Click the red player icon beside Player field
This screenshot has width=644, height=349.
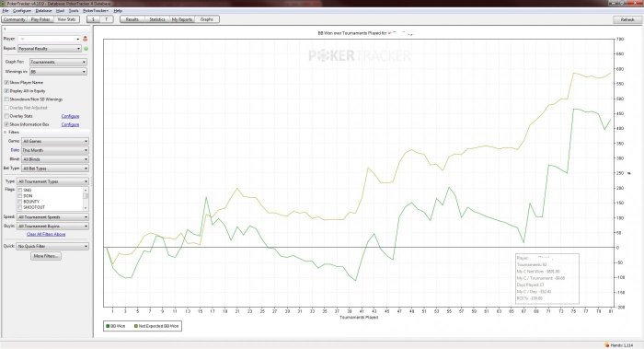click(86, 39)
